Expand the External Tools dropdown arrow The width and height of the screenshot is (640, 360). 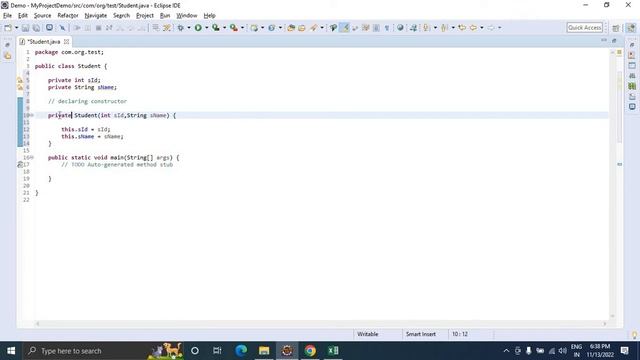[242, 28]
